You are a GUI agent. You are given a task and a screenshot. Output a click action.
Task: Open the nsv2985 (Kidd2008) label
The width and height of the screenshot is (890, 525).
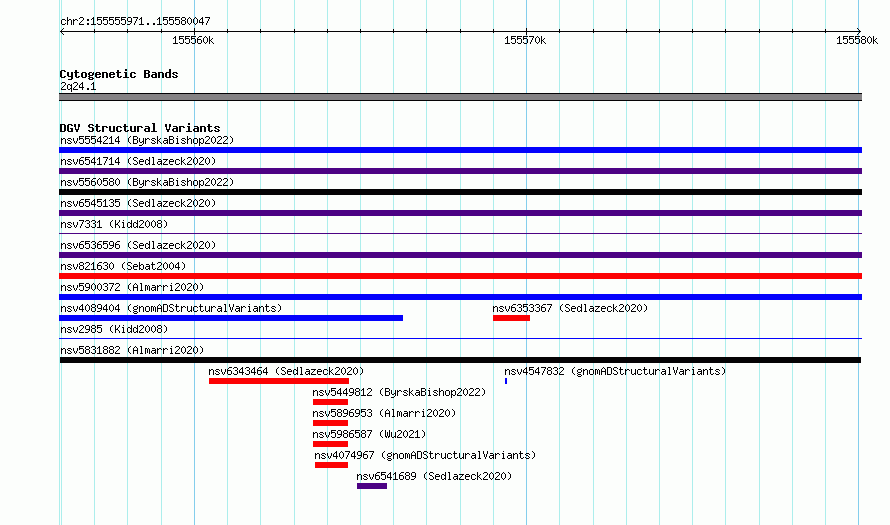tap(114, 329)
